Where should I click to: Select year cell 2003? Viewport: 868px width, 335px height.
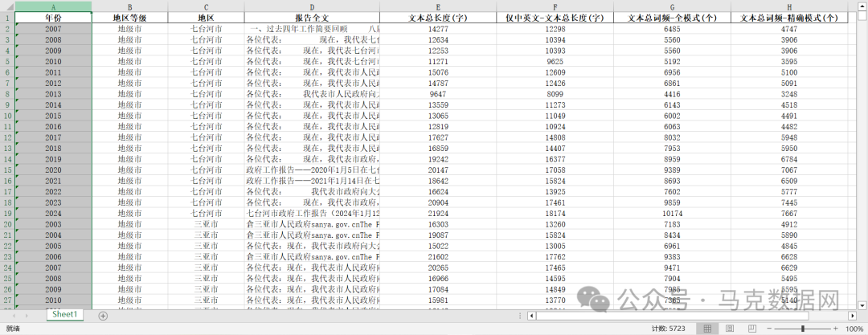click(x=53, y=224)
